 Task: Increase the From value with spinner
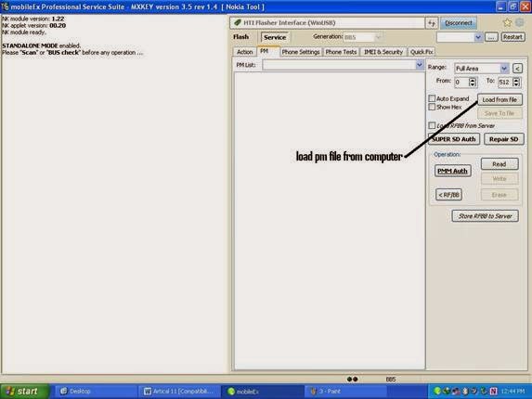coord(473,80)
